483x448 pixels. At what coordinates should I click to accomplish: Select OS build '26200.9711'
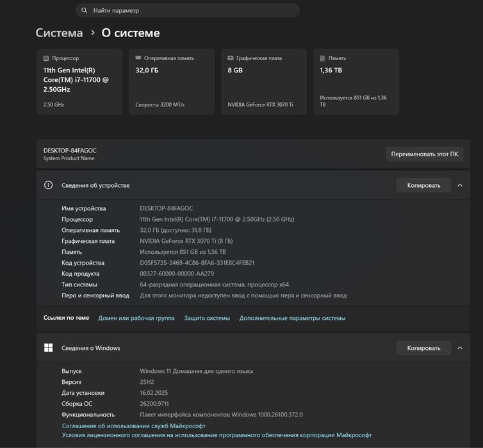(x=154, y=404)
